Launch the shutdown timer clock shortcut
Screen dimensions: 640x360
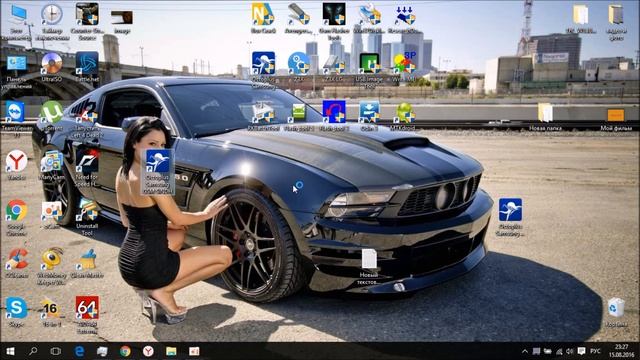pyautogui.click(x=52, y=15)
